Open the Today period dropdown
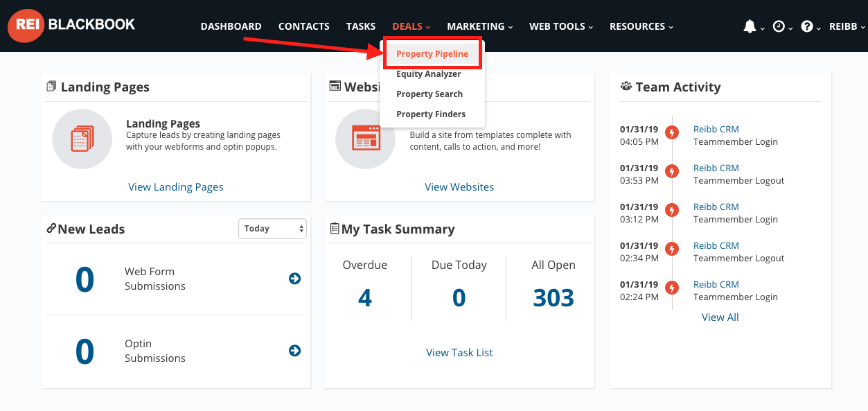The image size is (868, 411). coord(272,229)
